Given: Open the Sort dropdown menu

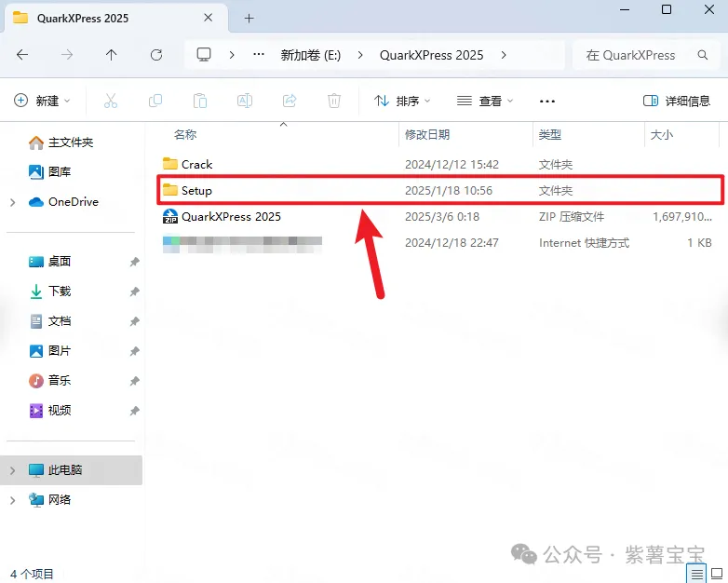Looking at the screenshot, I should click(x=402, y=101).
